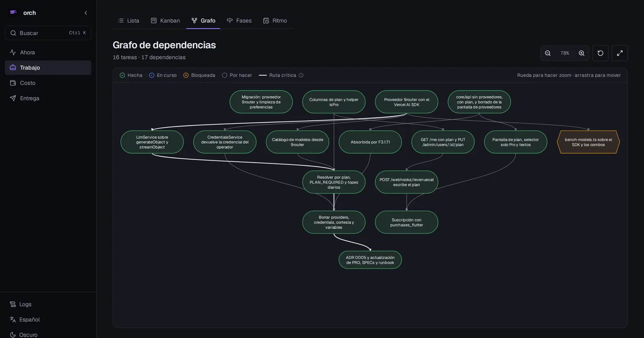Click the orch logo icon
The image size is (644, 338).
[13, 12]
